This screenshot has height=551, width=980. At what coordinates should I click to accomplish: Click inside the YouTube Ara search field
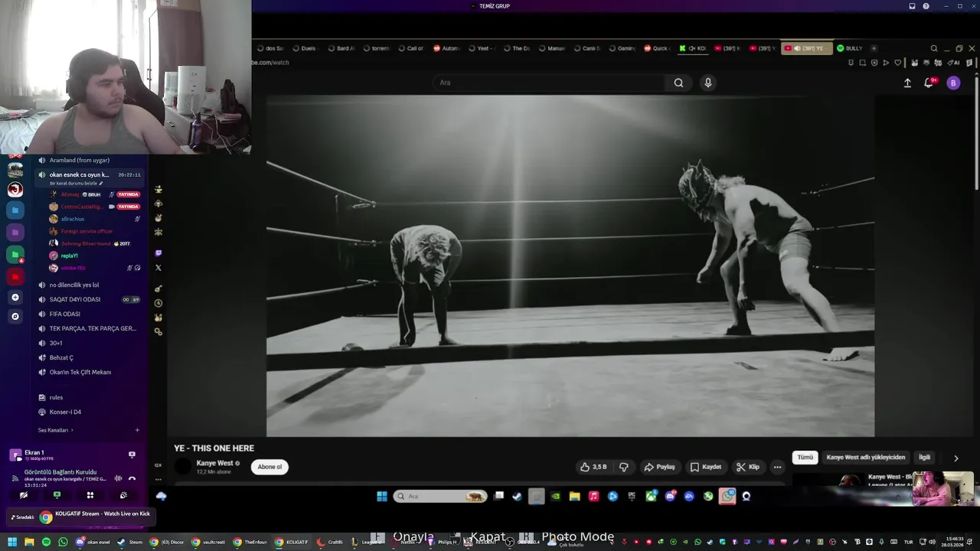point(547,83)
